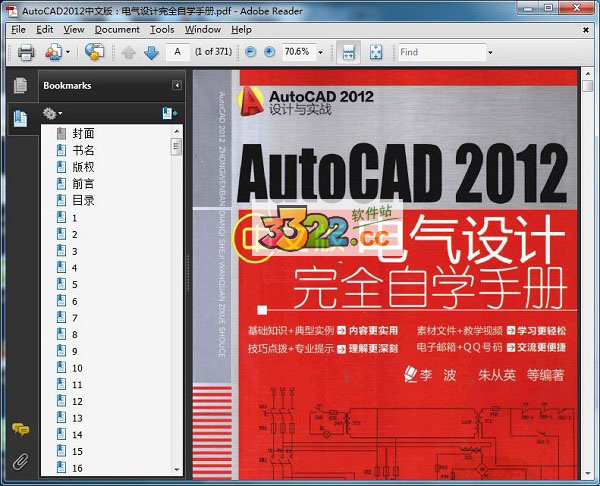Screen dimensions: 600x486
Task: Click the zoom out minus button
Action: tap(250, 52)
